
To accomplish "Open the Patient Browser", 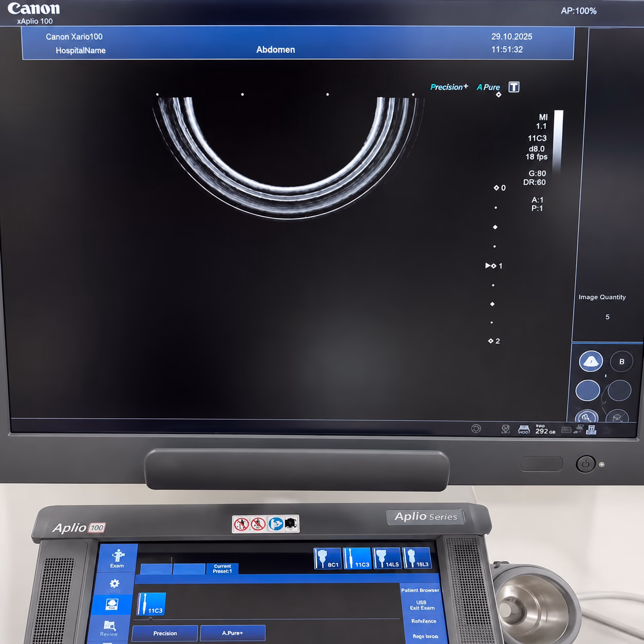I will point(420,590).
